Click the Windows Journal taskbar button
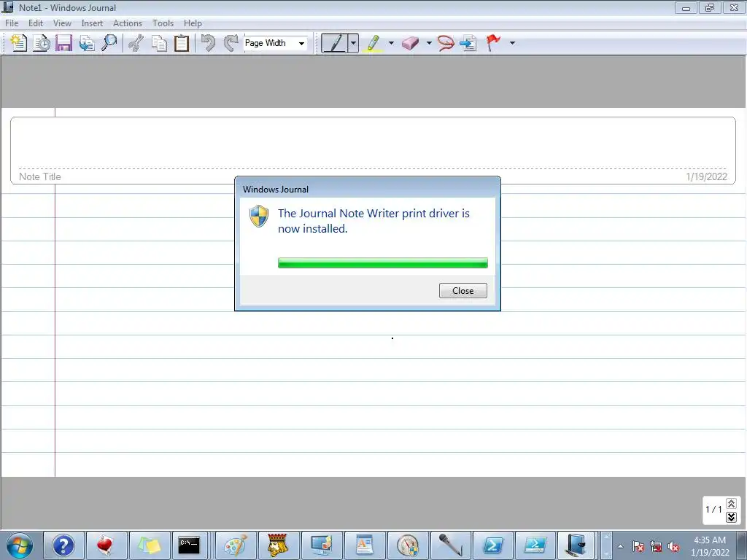Viewport: 747px width, 560px height. coord(576,545)
